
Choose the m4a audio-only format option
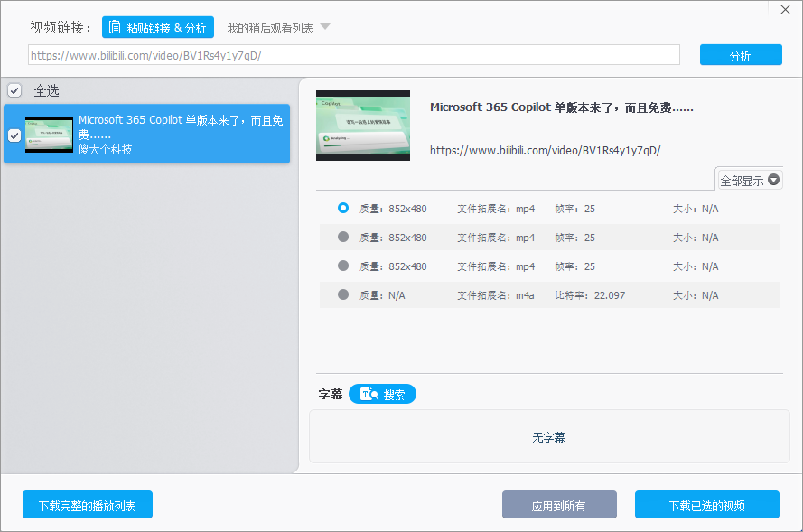(343, 294)
